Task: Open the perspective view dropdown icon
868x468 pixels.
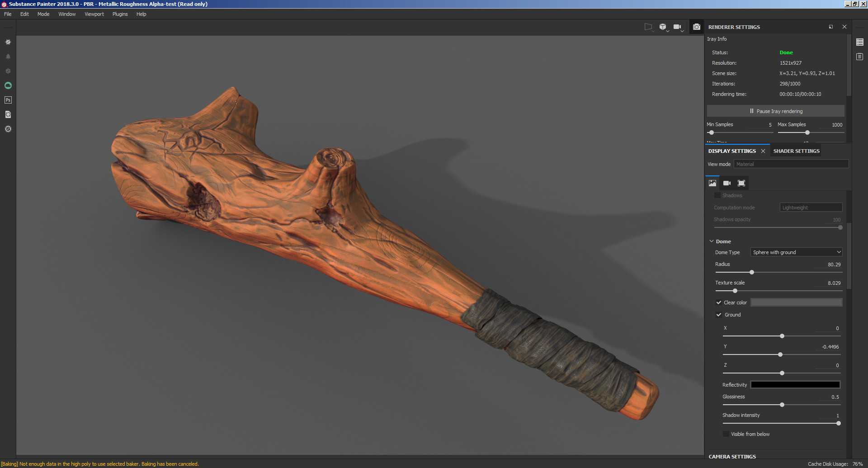Action: click(649, 27)
